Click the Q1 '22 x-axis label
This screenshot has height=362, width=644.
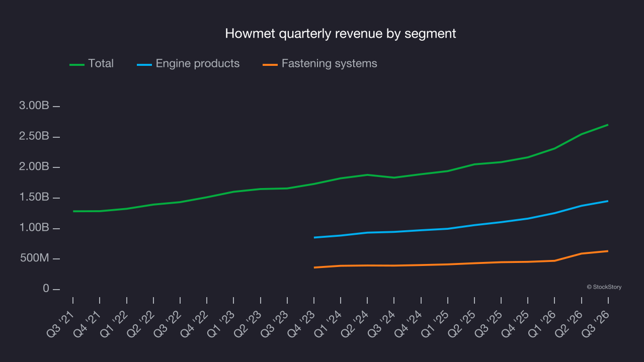coord(114,325)
